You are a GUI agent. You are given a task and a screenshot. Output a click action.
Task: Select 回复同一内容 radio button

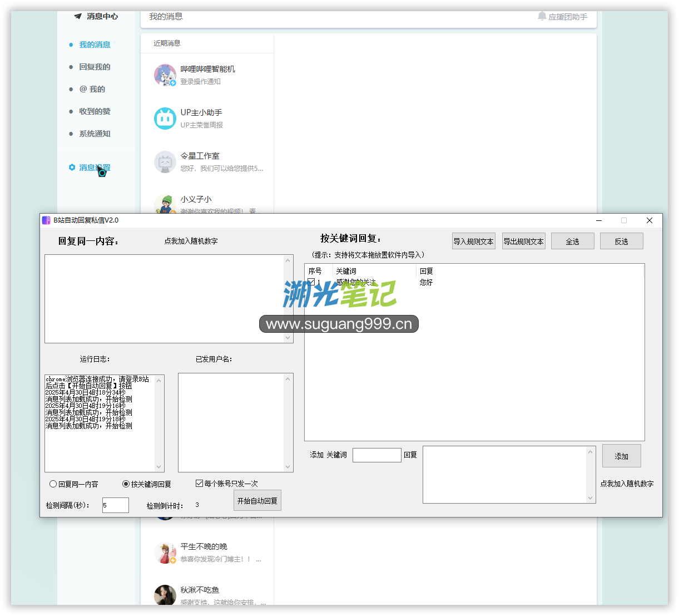pyautogui.click(x=53, y=484)
